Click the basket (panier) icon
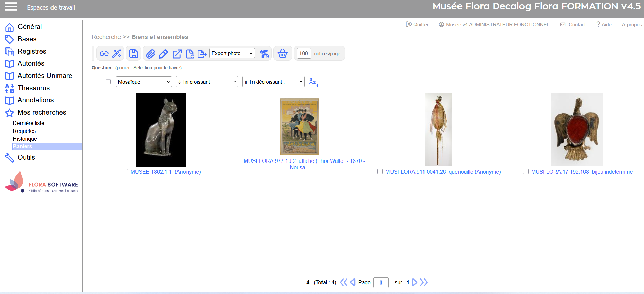Viewport: 644px width, 294px height. coord(282,54)
